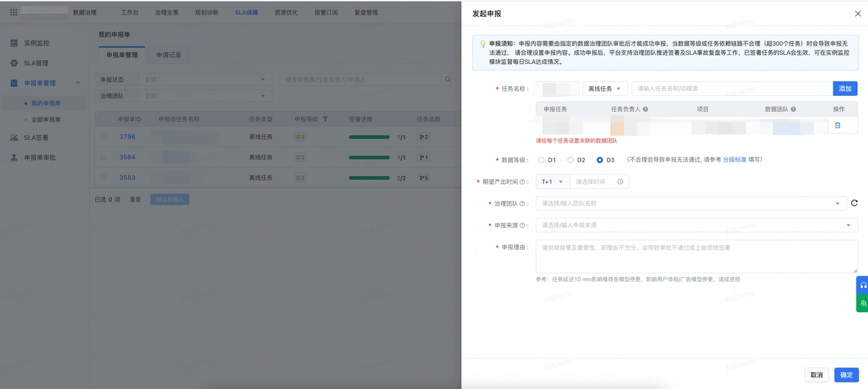This screenshot has width=868, height=389.
Task: Click the help icon beside 数据团队 header
Action: 793,109
